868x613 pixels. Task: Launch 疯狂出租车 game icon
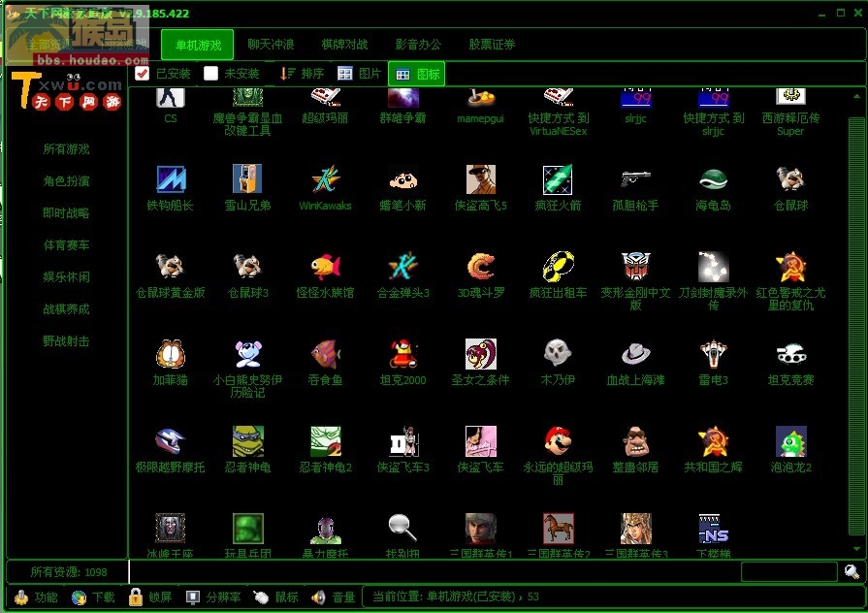click(x=558, y=267)
